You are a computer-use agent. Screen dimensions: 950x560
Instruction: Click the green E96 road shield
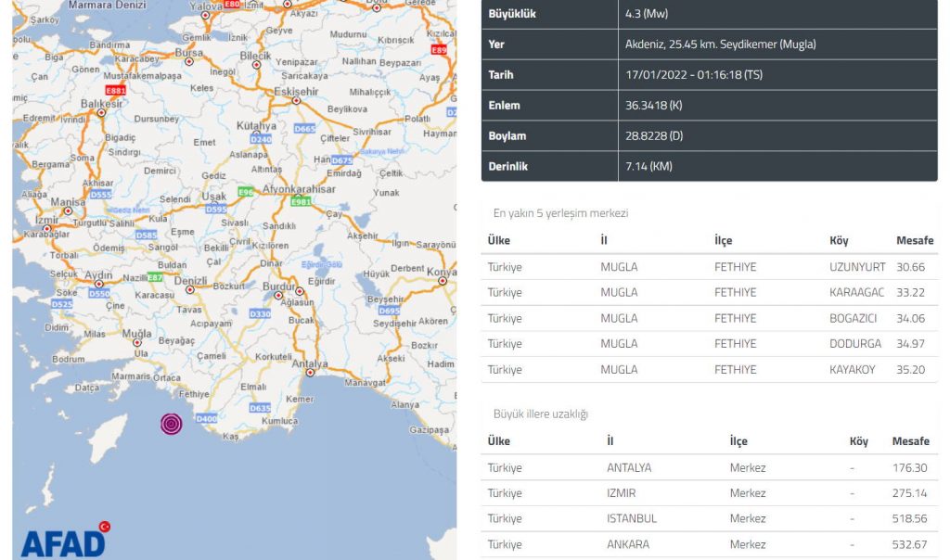point(246,192)
